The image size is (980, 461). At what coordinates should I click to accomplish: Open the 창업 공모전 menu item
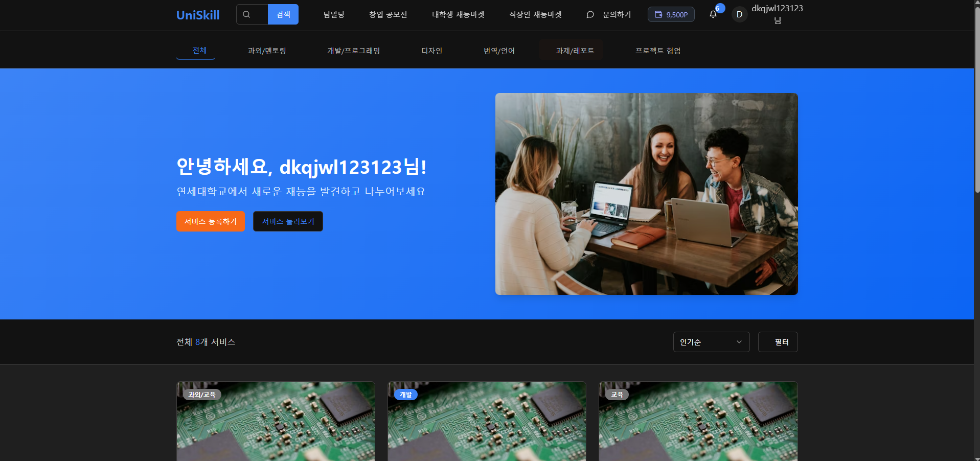pyautogui.click(x=388, y=15)
